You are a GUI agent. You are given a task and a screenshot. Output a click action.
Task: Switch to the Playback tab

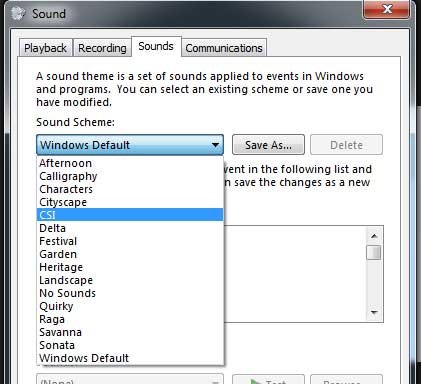point(45,48)
